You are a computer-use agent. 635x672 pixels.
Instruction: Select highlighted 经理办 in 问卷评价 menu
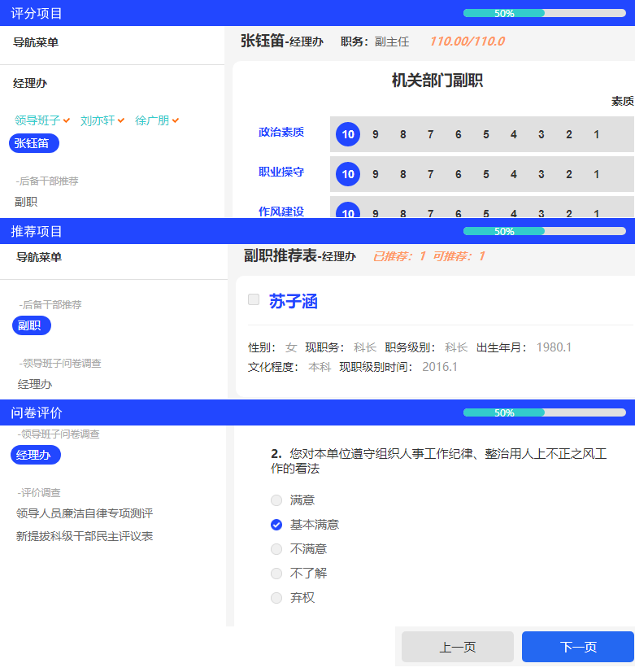pyautogui.click(x=36, y=455)
